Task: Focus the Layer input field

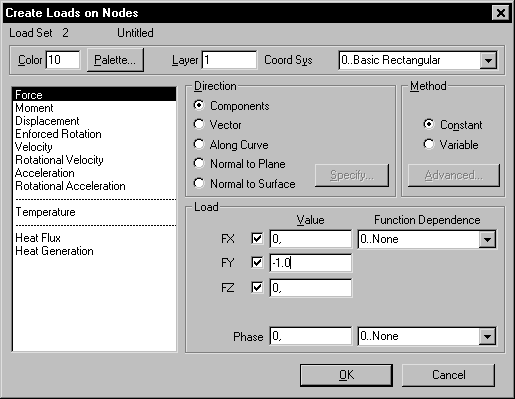Action: pyautogui.click(x=229, y=60)
